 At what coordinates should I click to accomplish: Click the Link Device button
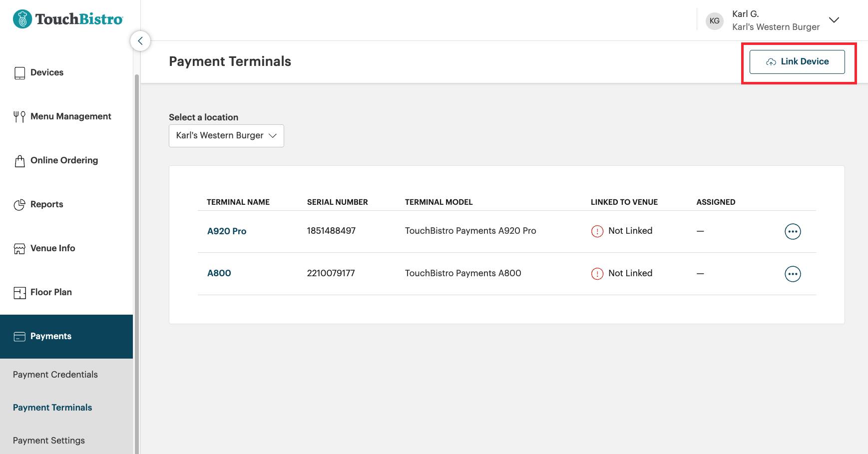click(x=797, y=61)
